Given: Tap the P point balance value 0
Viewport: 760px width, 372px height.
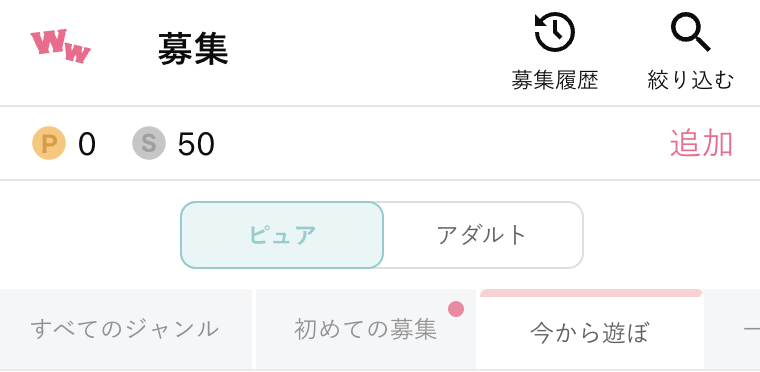Looking at the screenshot, I should pyautogui.click(x=87, y=144).
